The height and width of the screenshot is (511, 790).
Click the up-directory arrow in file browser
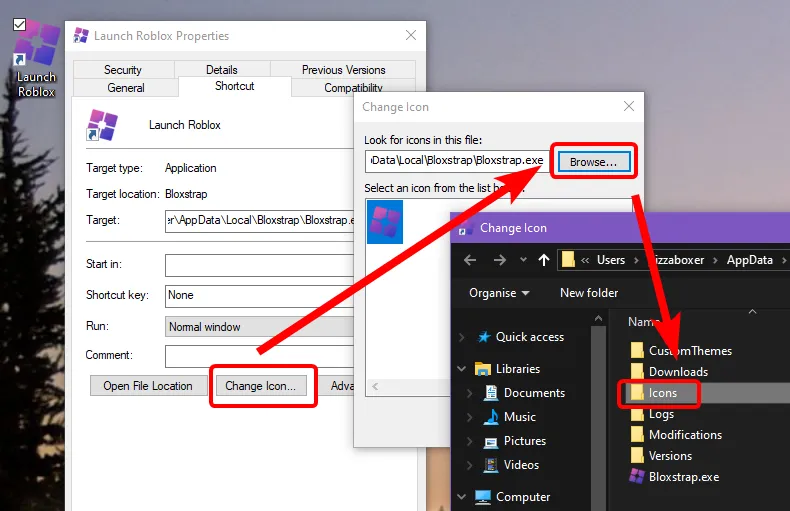coord(544,260)
